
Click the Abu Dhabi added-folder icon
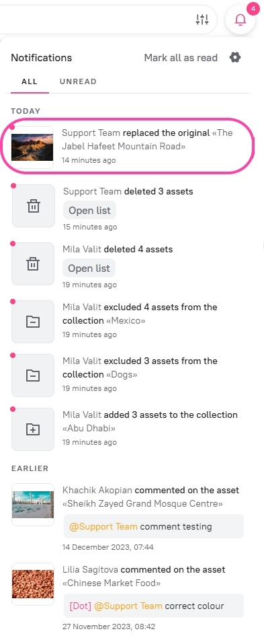click(33, 429)
